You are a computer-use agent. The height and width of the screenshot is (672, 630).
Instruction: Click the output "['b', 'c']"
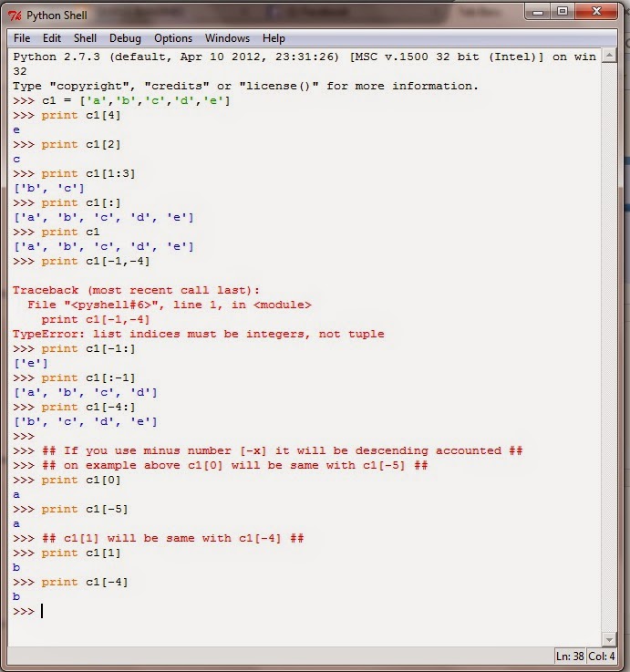[x=49, y=188]
